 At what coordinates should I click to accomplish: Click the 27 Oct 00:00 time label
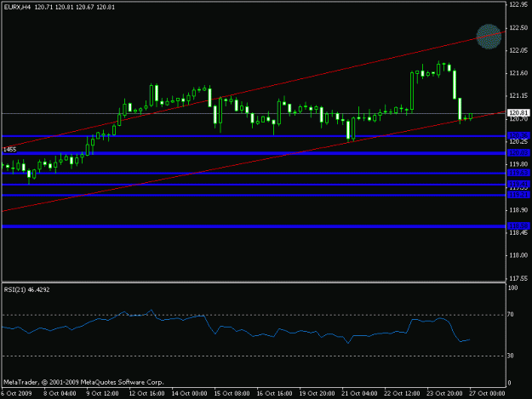click(487, 394)
